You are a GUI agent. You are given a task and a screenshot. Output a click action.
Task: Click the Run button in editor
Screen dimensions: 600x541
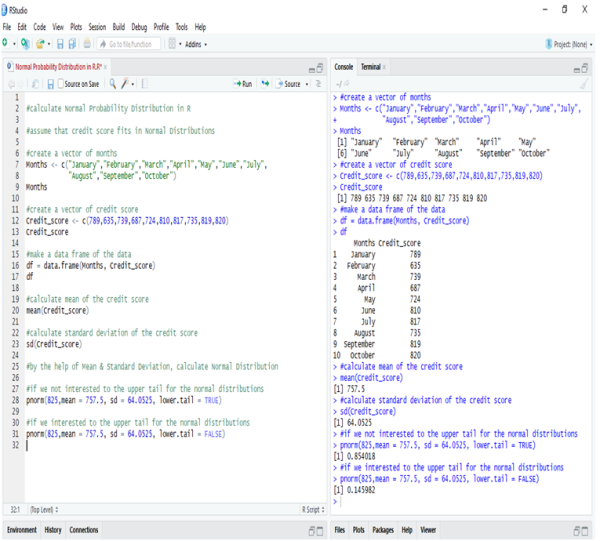pyautogui.click(x=242, y=84)
